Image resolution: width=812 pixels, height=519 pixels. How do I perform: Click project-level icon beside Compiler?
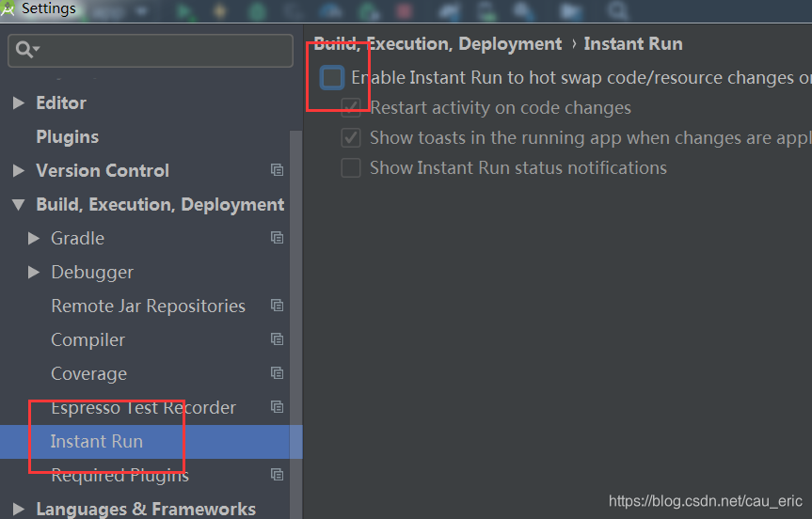tap(277, 339)
